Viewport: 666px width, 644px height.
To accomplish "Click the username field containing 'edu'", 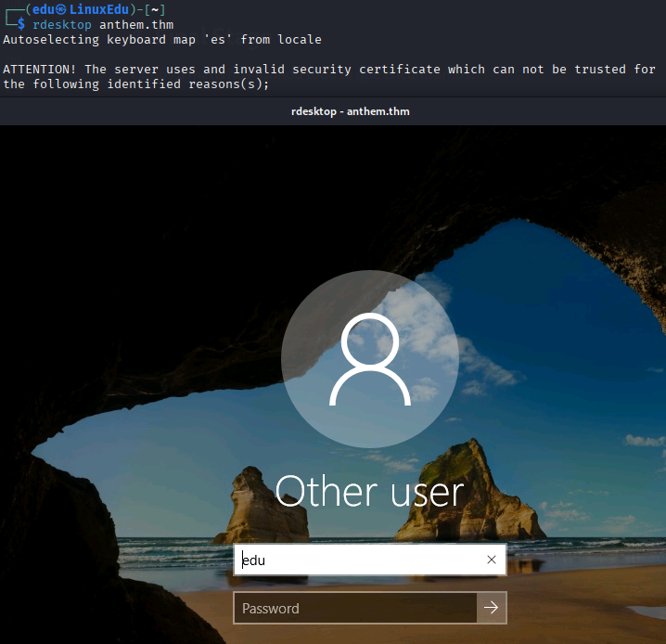I will [x=369, y=560].
